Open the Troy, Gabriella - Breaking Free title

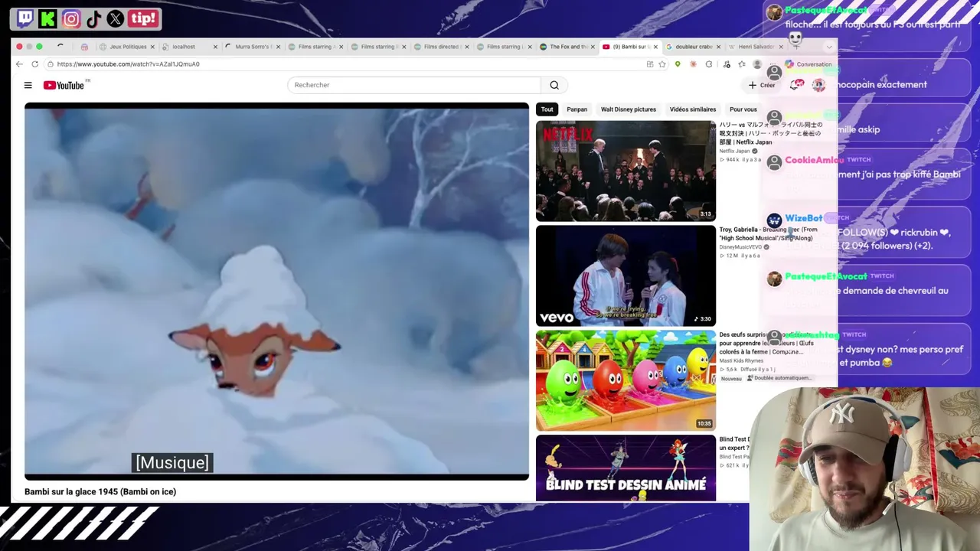pyautogui.click(x=768, y=233)
